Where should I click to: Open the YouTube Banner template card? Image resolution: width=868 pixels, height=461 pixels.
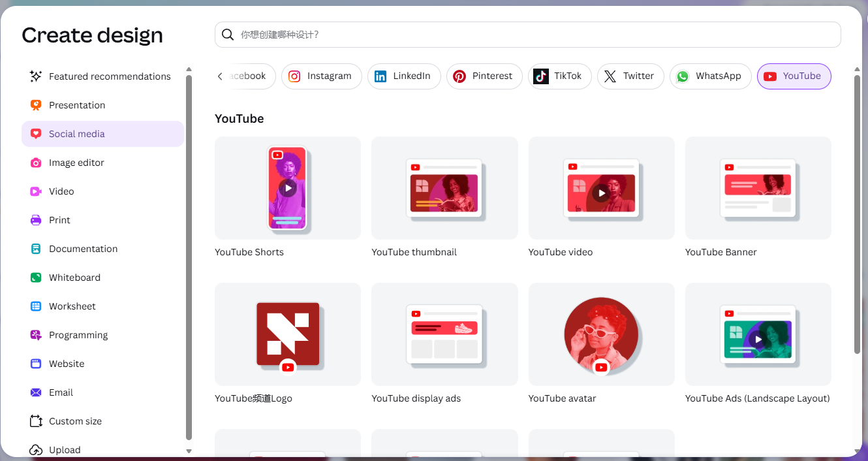758,188
